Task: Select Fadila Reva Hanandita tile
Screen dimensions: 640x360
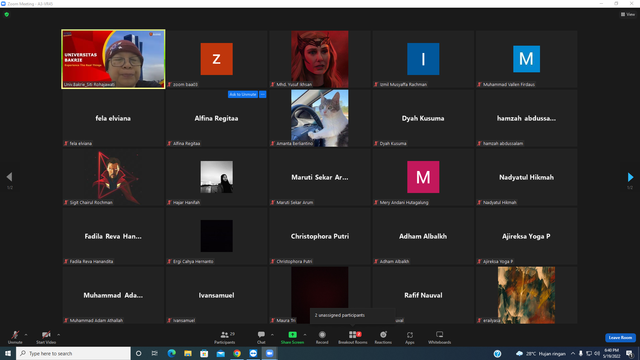Action: [x=113, y=236]
